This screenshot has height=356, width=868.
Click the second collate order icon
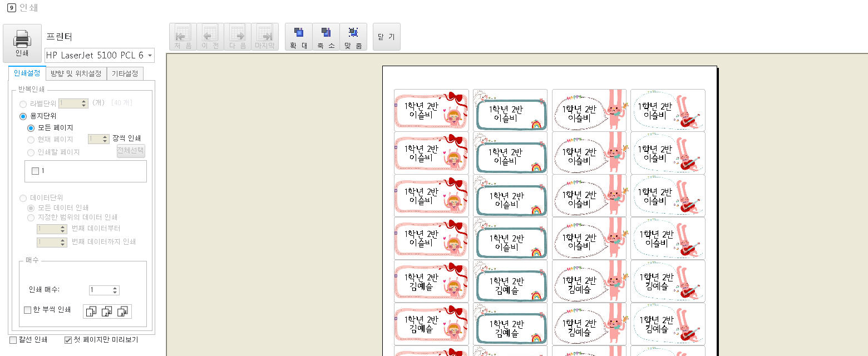point(107,311)
